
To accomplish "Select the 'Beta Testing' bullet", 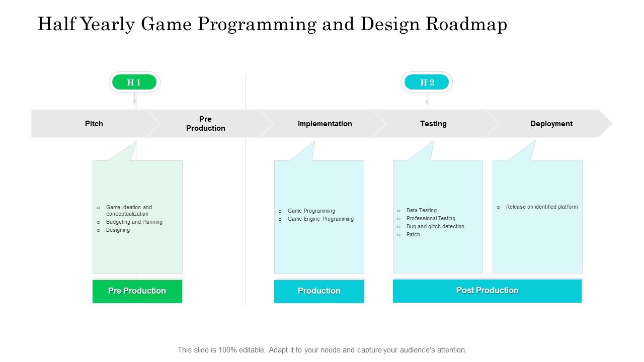I will tap(422, 210).
